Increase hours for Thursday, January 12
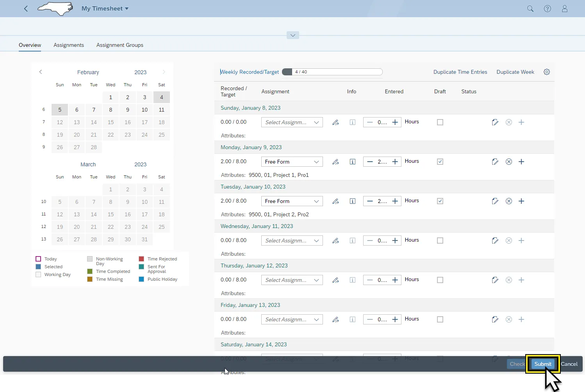 click(395, 280)
